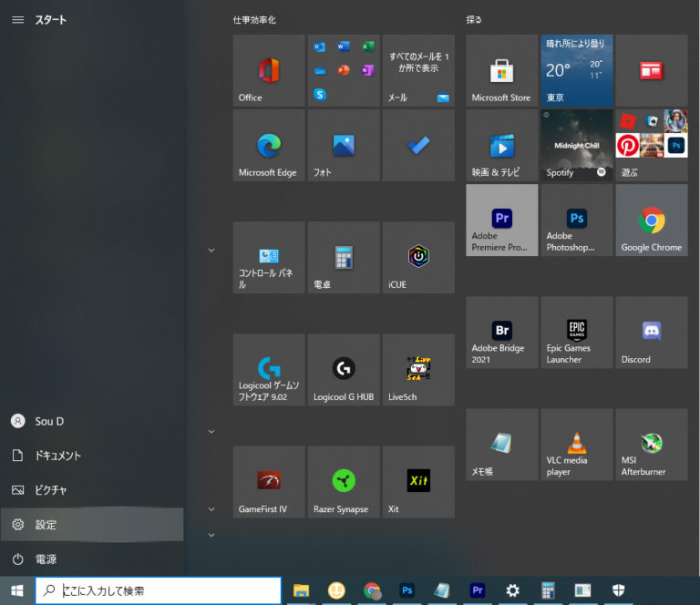The height and width of the screenshot is (605, 700).
Task: Expand the Start menu hamburger button
Action: click(x=17, y=19)
